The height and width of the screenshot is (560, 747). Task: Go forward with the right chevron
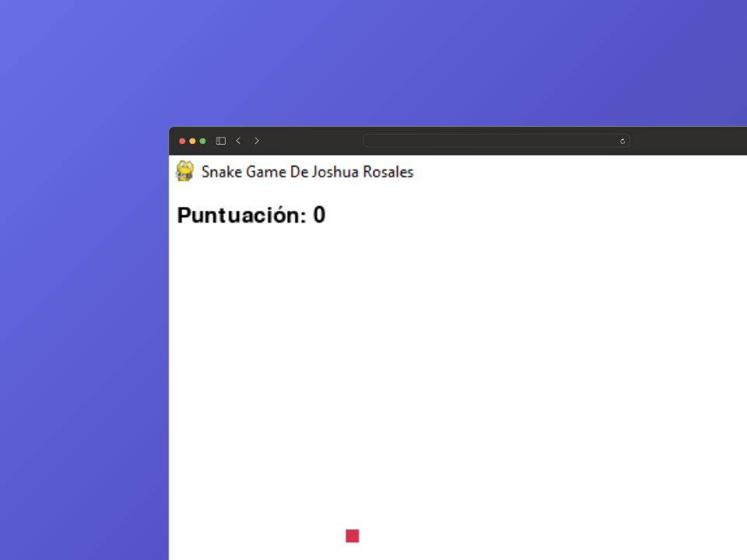(x=257, y=141)
